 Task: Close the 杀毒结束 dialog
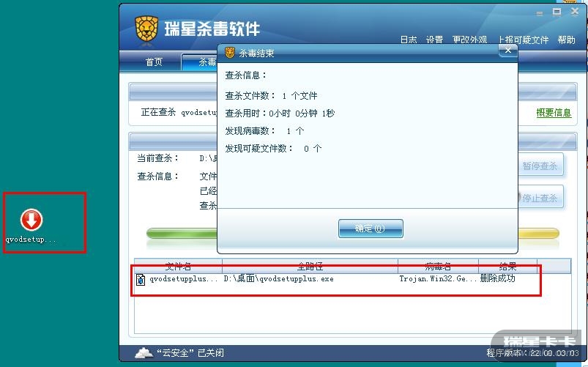coord(508,51)
